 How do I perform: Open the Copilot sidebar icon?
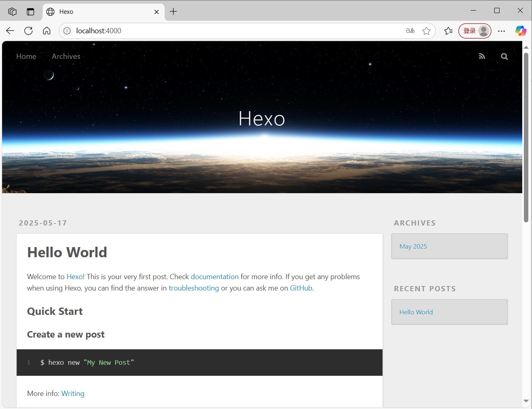click(x=521, y=31)
